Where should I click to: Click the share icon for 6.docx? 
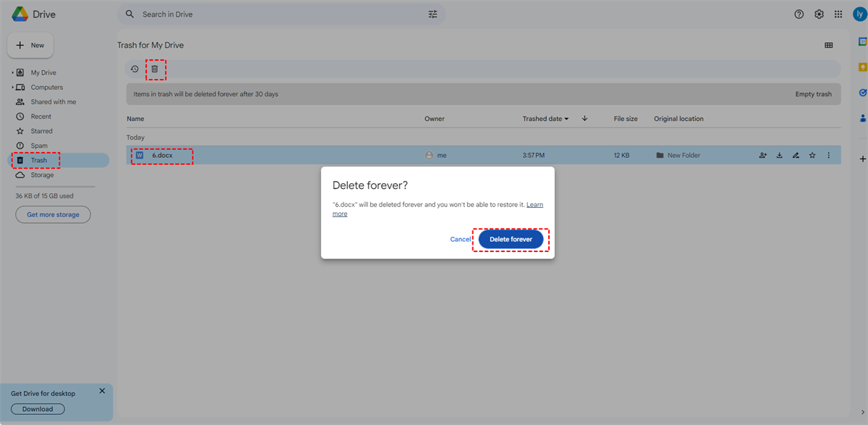(762, 155)
